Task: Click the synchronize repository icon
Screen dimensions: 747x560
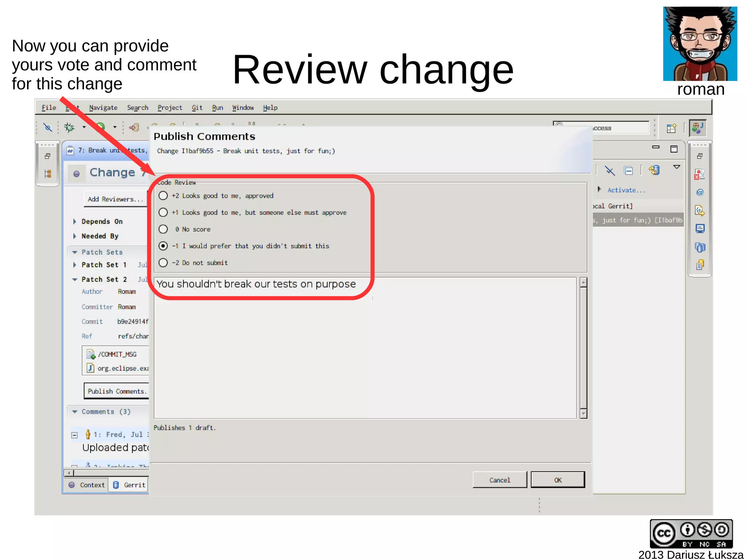Action: point(654,170)
